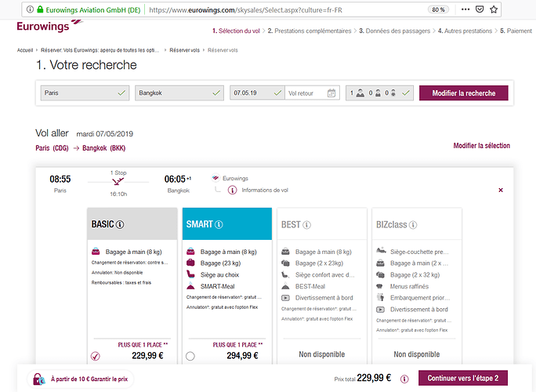
Task: Click step 3. Données des passagers
Action: [394, 31]
